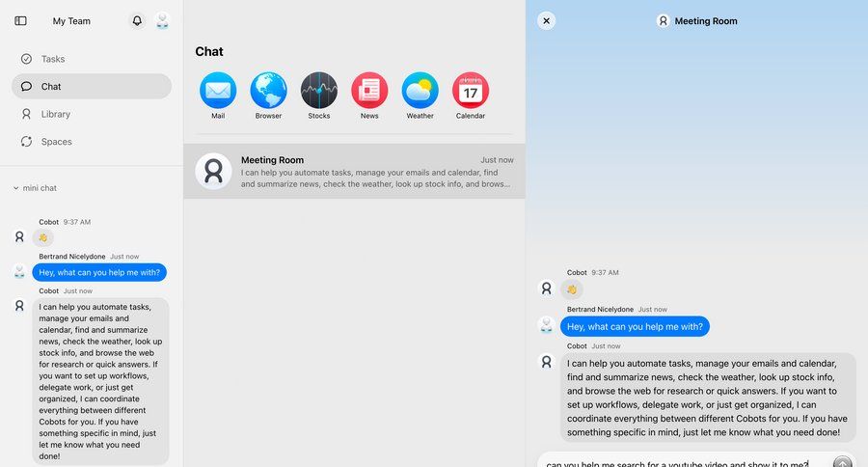Close the Meeting Room chat panel

tap(547, 21)
